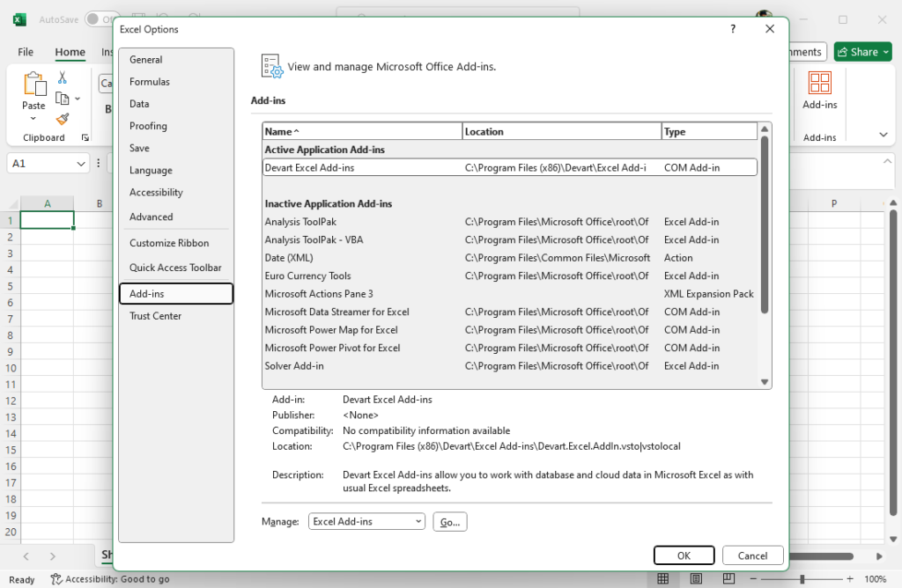
Task: Select Devart Excel Add-ins row
Action: tap(510, 167)
